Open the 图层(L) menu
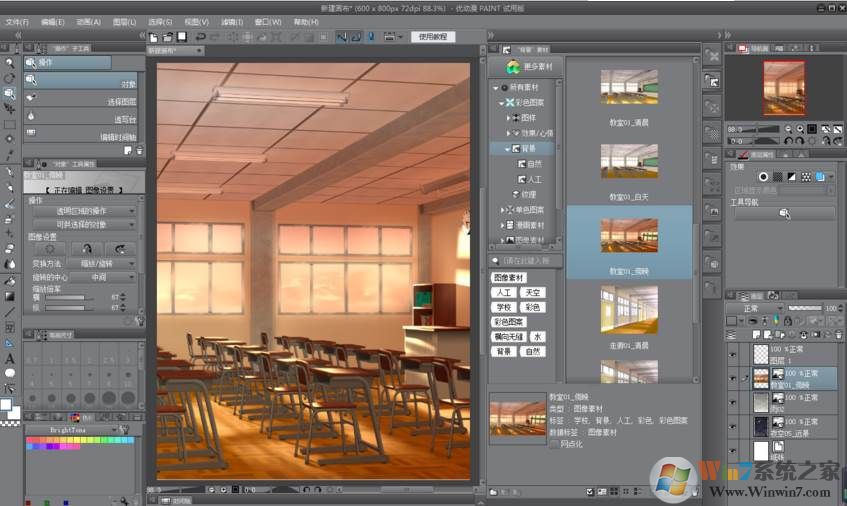The width and height of the screenshot is (847, 506). (126, 21)
